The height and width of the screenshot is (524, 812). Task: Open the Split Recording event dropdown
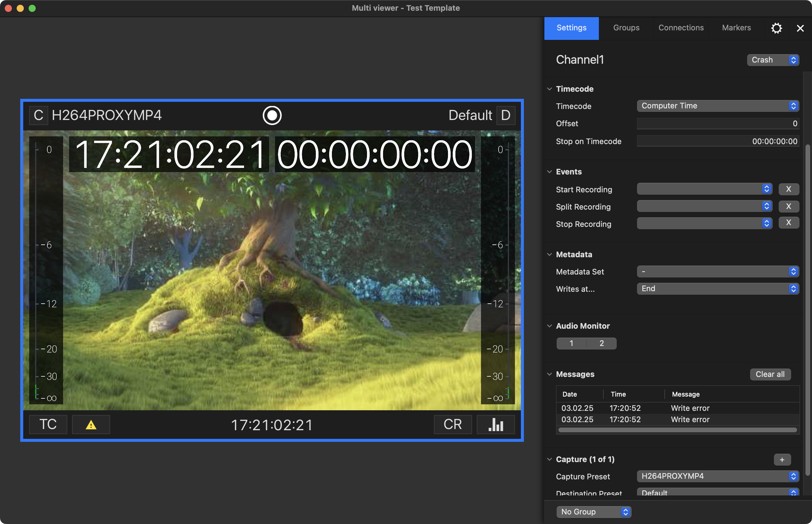[705, 206]
